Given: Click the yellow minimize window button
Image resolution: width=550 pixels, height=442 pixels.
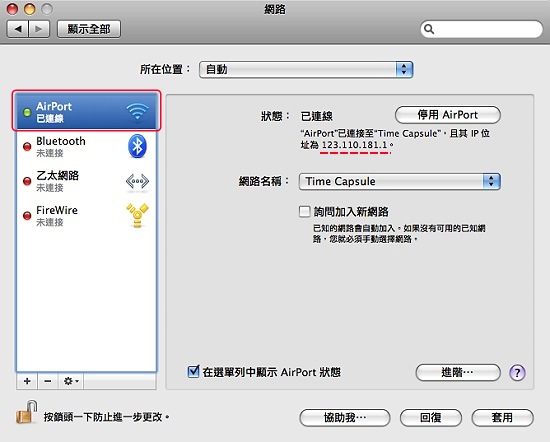Looking at the screenshot, I should pos(30,9).
